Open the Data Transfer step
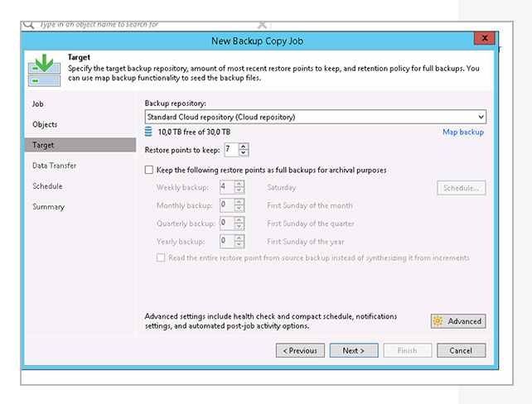 coord(54,166)
